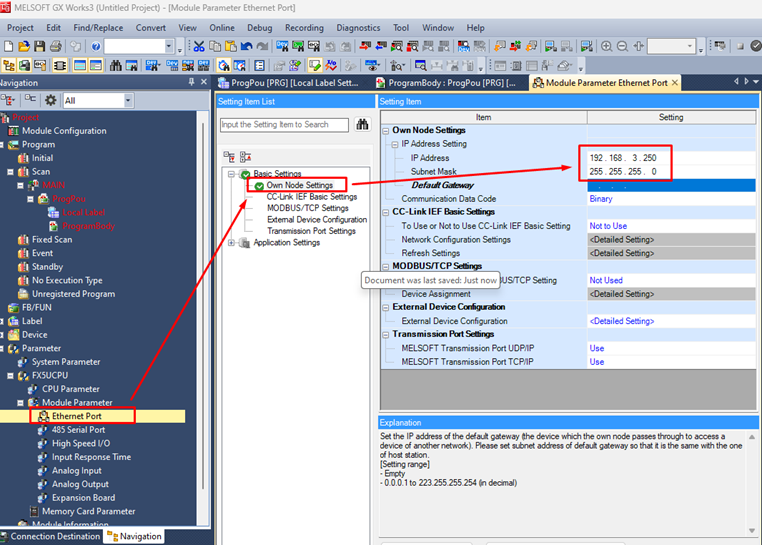The width and height of the screenshot is (762, 545).
Task: Click the Explanation panel scrollbar down arrow
Action: click(752, 530)
